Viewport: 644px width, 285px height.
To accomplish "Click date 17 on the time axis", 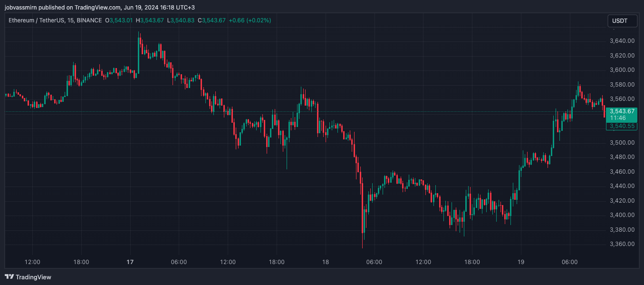I will [130, 262].
